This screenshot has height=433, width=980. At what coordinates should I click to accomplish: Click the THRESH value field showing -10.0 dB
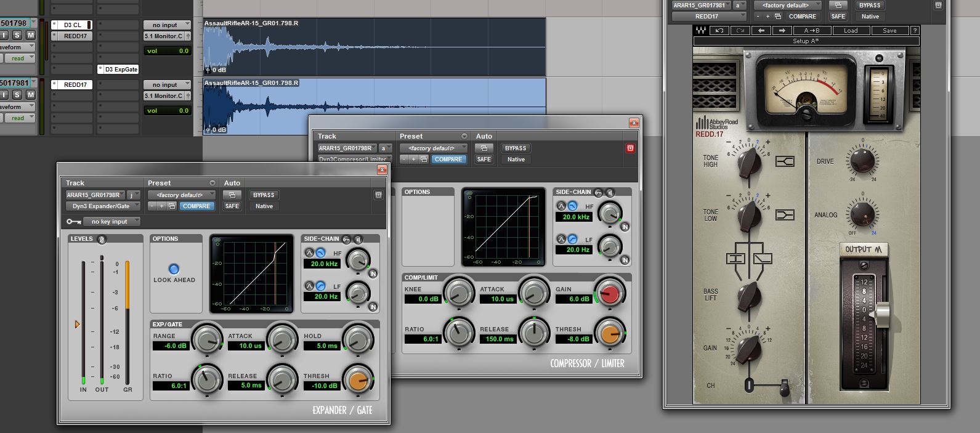click(x=322, y=386)
